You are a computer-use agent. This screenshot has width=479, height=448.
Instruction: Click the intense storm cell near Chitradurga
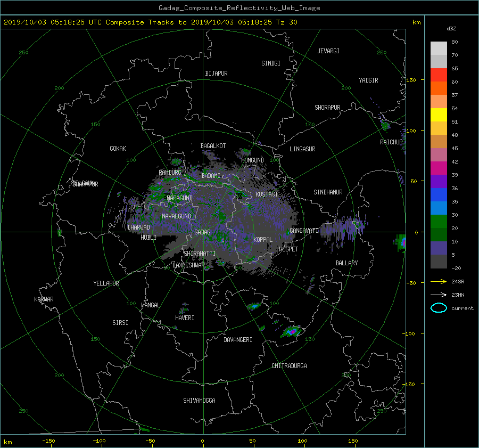click(x=292, y=331)
